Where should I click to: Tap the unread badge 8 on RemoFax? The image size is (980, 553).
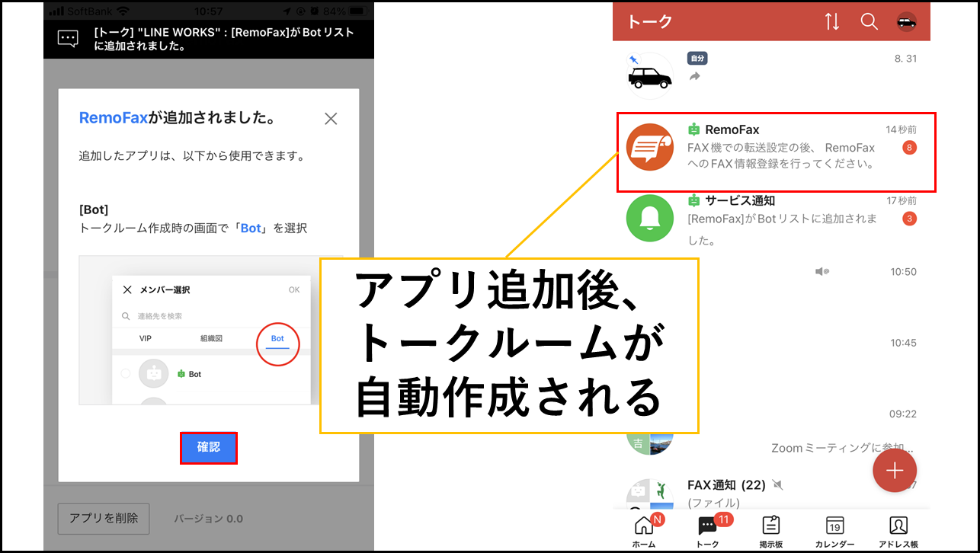(x=909, y=148)
